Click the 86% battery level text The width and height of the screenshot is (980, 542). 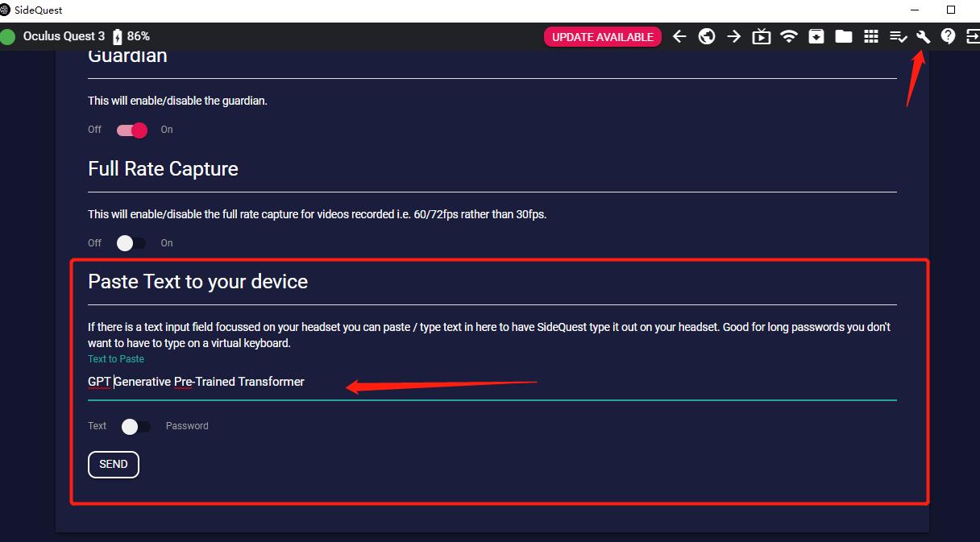139,36
